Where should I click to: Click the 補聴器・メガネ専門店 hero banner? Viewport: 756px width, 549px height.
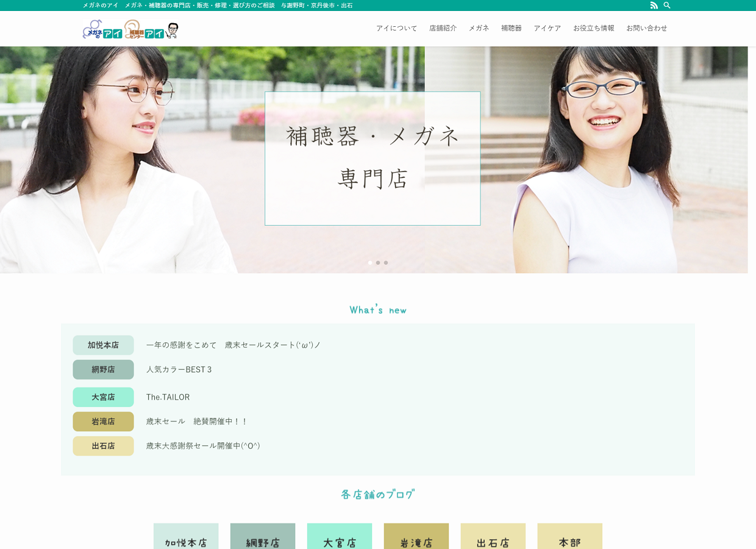(x=373, y=159)
